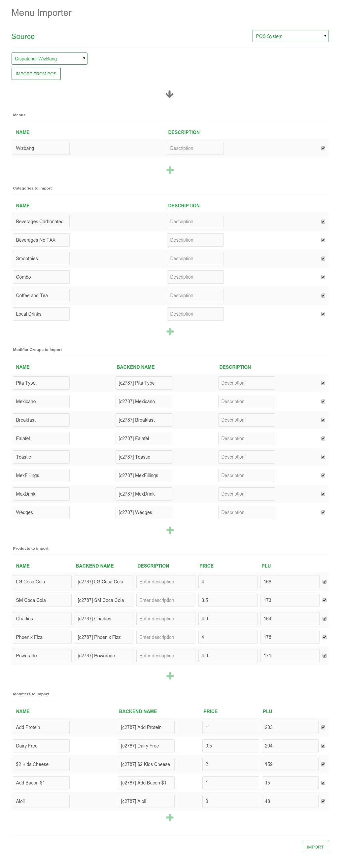This screenshot has width=343, height=868.
Task: Focus the Pita Type description field
Action: point(246,383)
